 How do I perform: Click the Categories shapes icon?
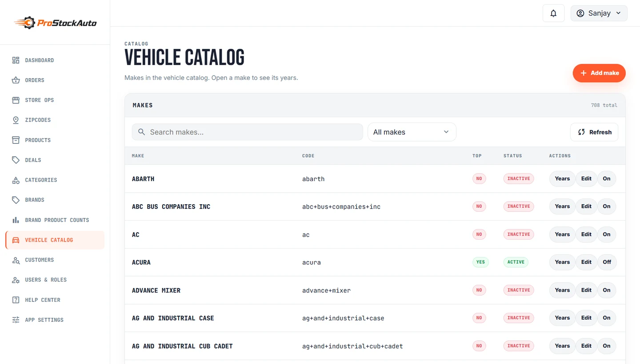click(x=16, y=180)
